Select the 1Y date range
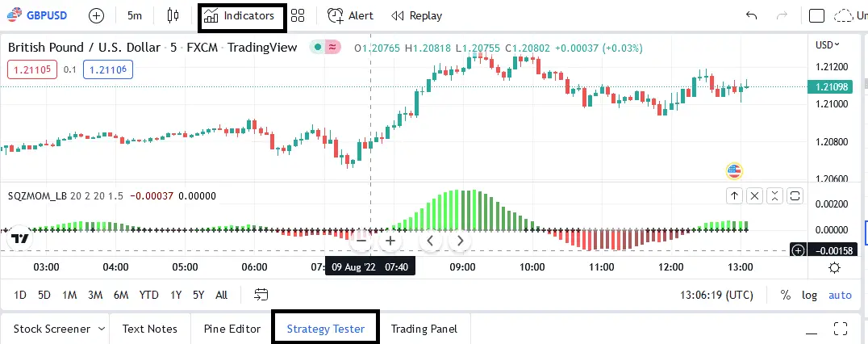This screenshot has width=868, height=344. 176,296
